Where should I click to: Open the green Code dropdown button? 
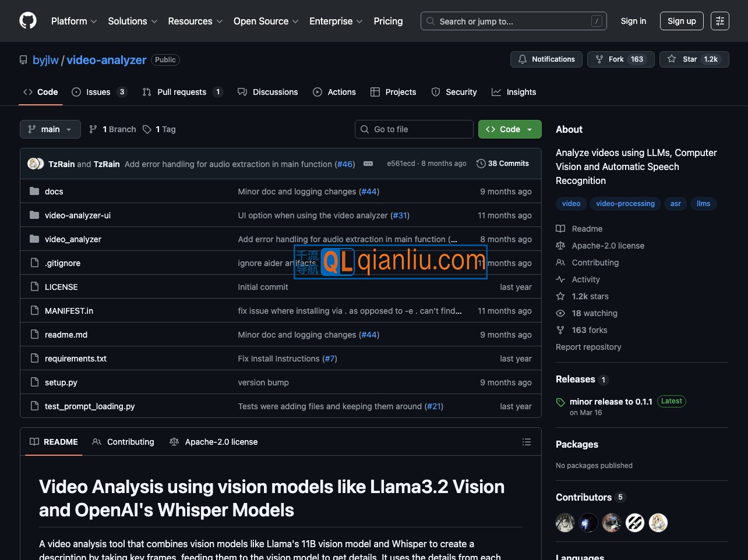pos(510,129)
